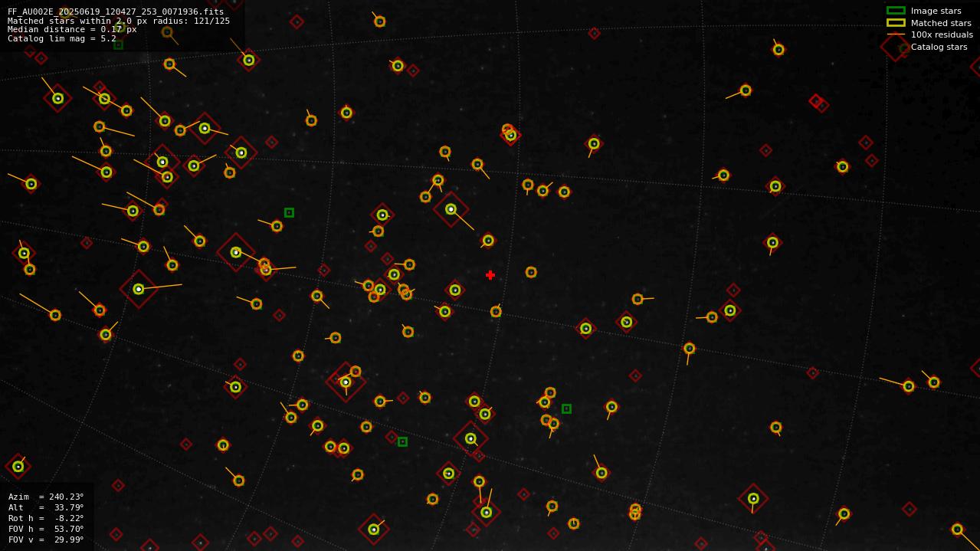Click the green Image stars legend swatch

pos(896,11)
